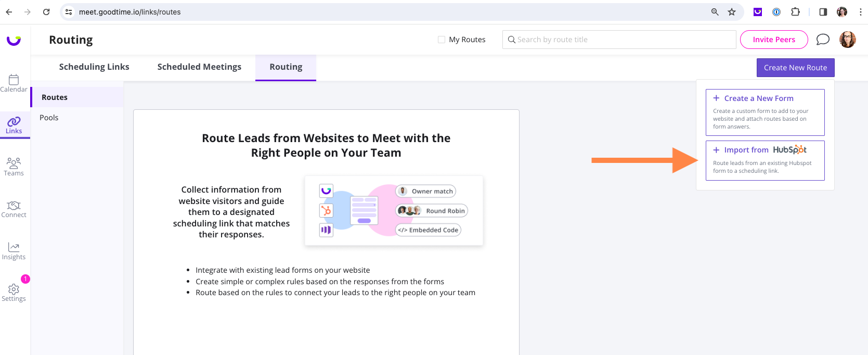Screen dimensions: 868x355
Task: Open the Teams sidebar icon
Action: (14, 163)
